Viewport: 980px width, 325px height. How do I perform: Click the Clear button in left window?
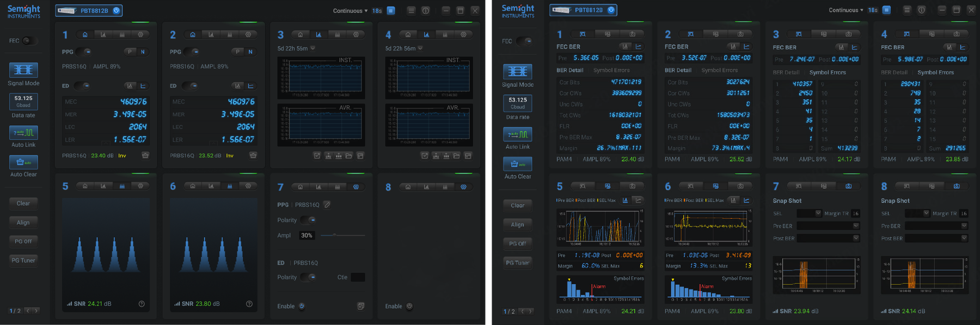[23, 203]
